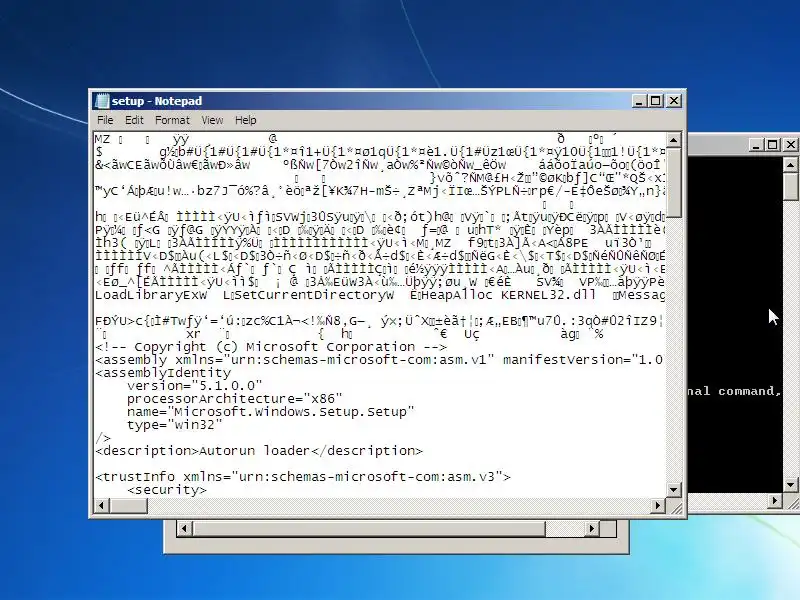This screenshot has height=600, width=800.
Task: Click Notepad vertical scrollbar up arrow
Action: coord(673,140)
